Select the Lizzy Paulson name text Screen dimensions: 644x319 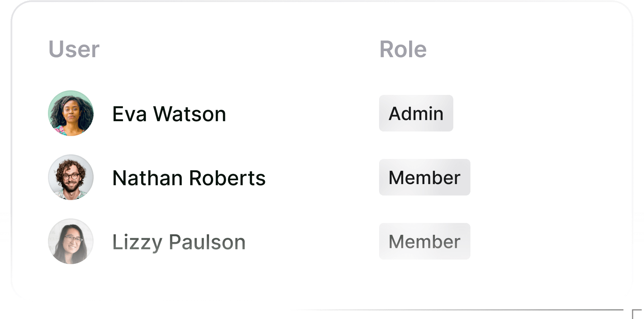pos(179,242)
